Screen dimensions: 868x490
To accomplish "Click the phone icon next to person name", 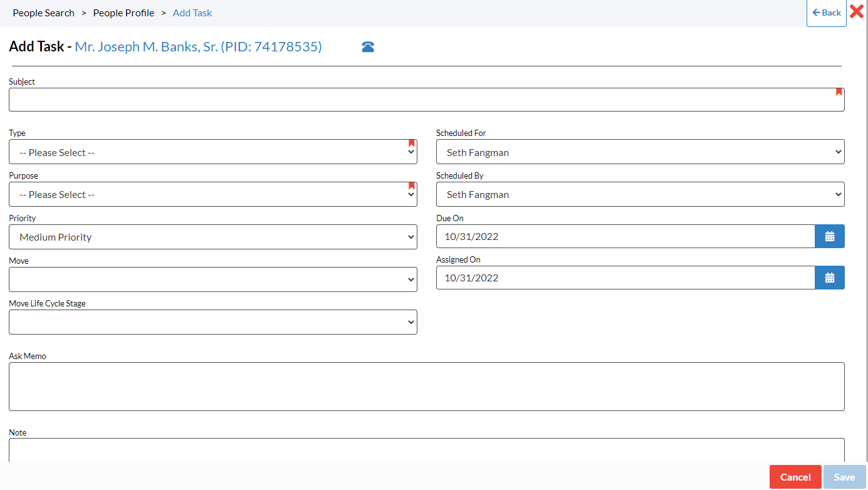I will [368, 47].
